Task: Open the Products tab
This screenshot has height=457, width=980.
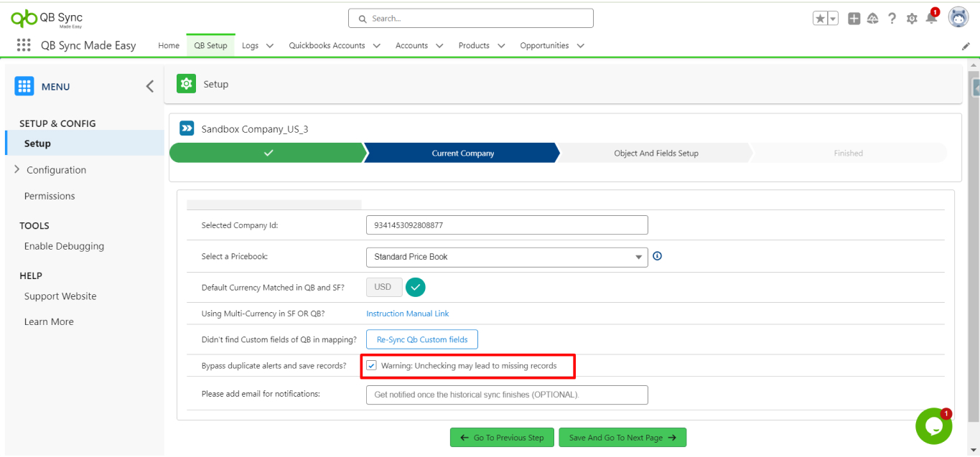Action: pos(474,46)
